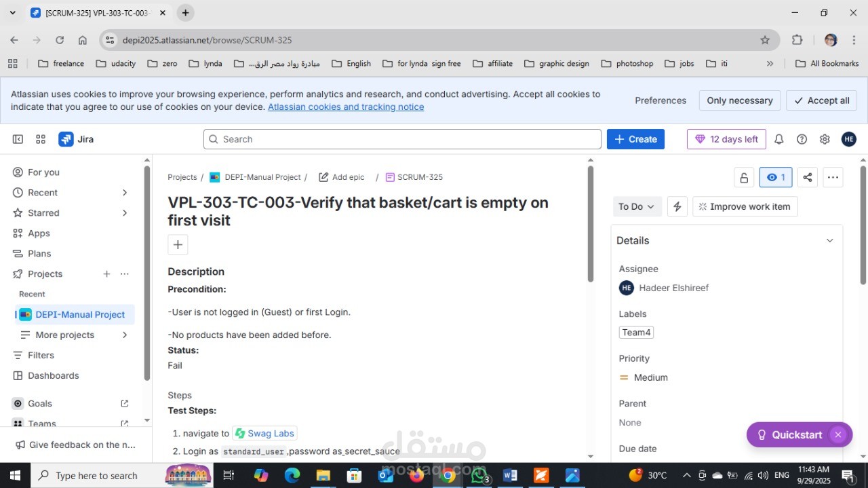Image resolution: width=868 pixels, height=488 pixels.
Task: Open Goals external link icon
Action: coord(125,403)
